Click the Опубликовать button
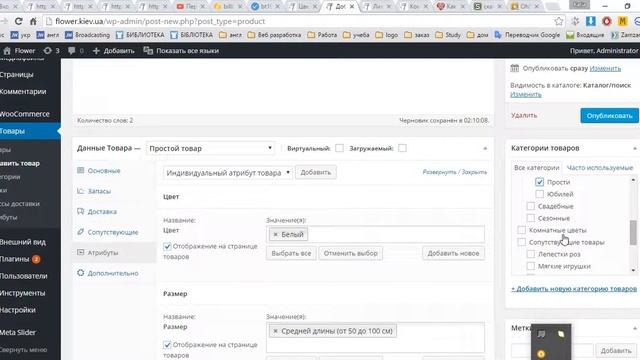 click(x=609, y=116)
